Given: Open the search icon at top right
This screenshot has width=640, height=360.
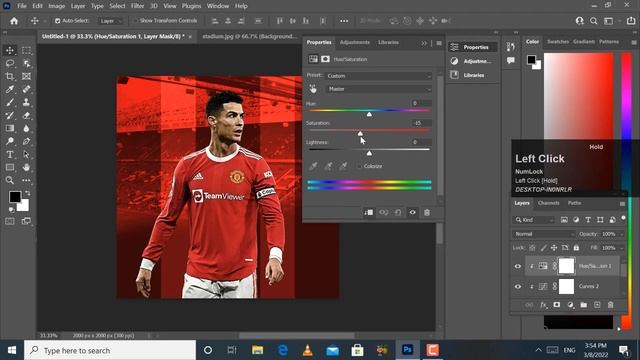Looking at the screenshot, I should coord(594,21).
